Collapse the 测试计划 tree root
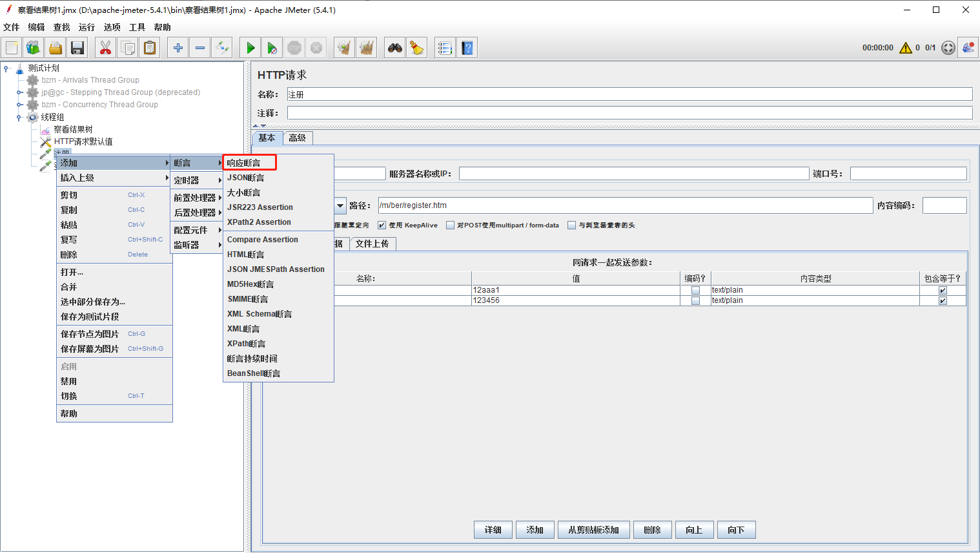Screen dimensions: 980x553 click(x=6, y=68)
